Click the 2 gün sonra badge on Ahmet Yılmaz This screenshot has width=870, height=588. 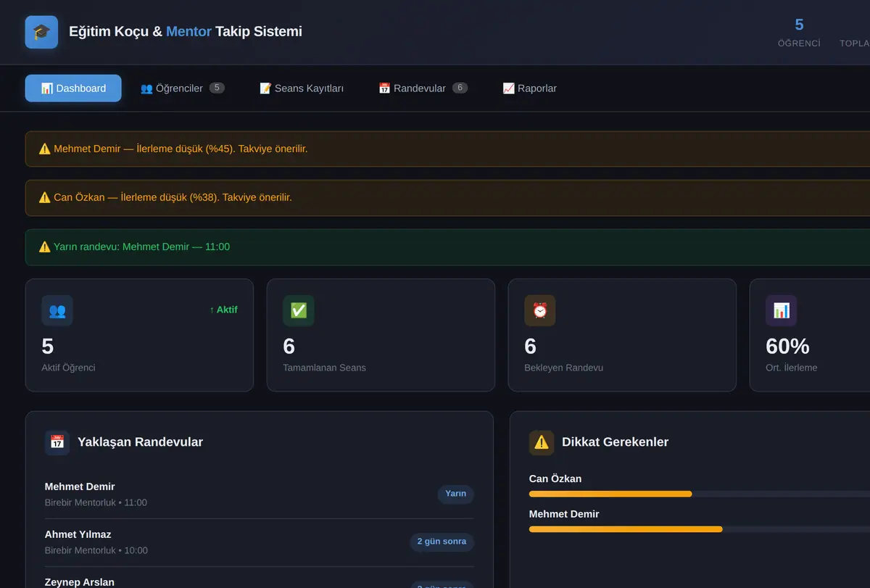pos(442,542)
